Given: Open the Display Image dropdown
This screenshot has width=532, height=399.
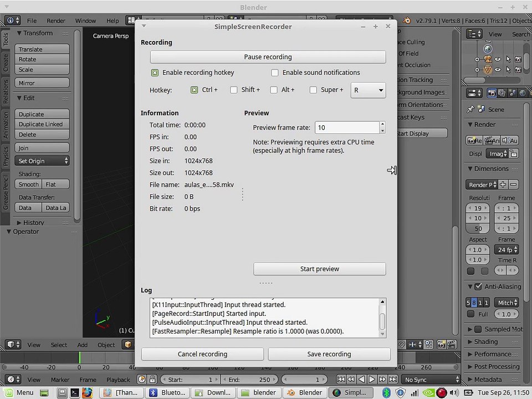Looking at the screenshot, I should click(497, 154).
